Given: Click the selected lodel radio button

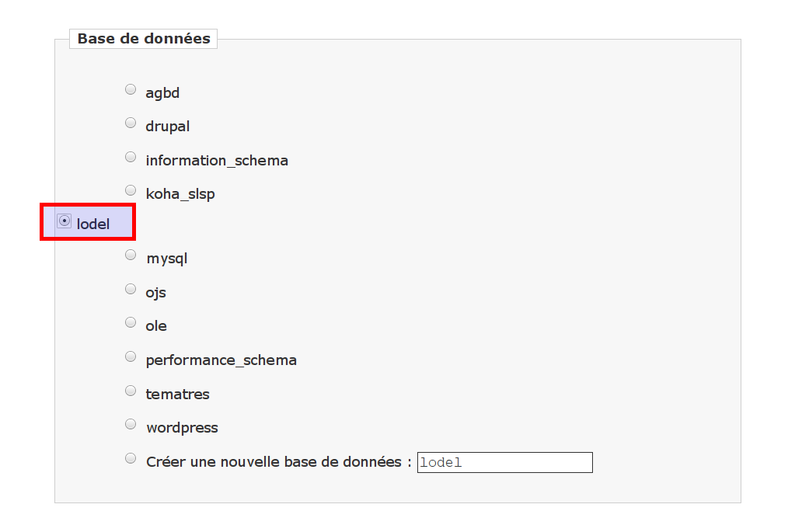Looking at the screenshot, I should point(65,221).
